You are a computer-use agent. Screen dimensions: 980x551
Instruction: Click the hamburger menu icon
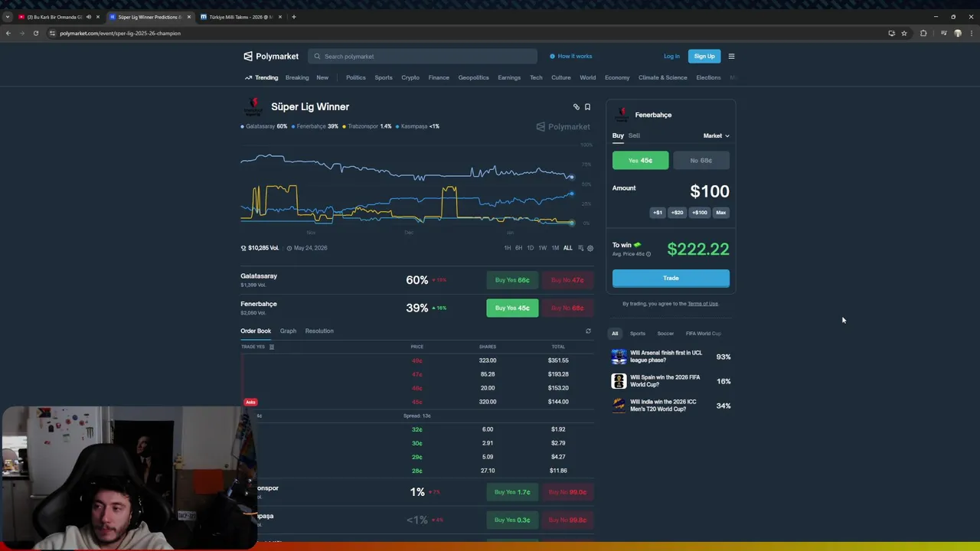pyautogui.click(x=731, y=56)
